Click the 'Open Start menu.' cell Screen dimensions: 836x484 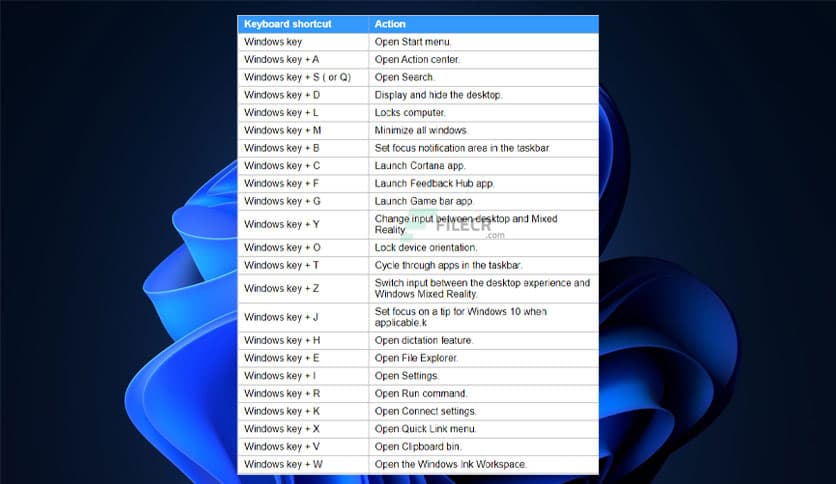click(x=484, y=42)
